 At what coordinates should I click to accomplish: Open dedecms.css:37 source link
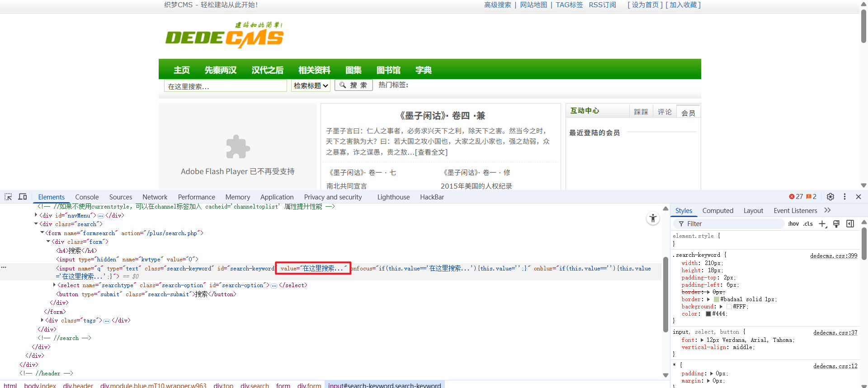835,333
